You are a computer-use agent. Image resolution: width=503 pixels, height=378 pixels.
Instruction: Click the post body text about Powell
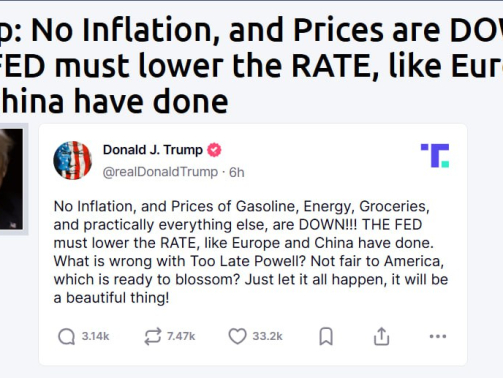click(x=251, y=252)
